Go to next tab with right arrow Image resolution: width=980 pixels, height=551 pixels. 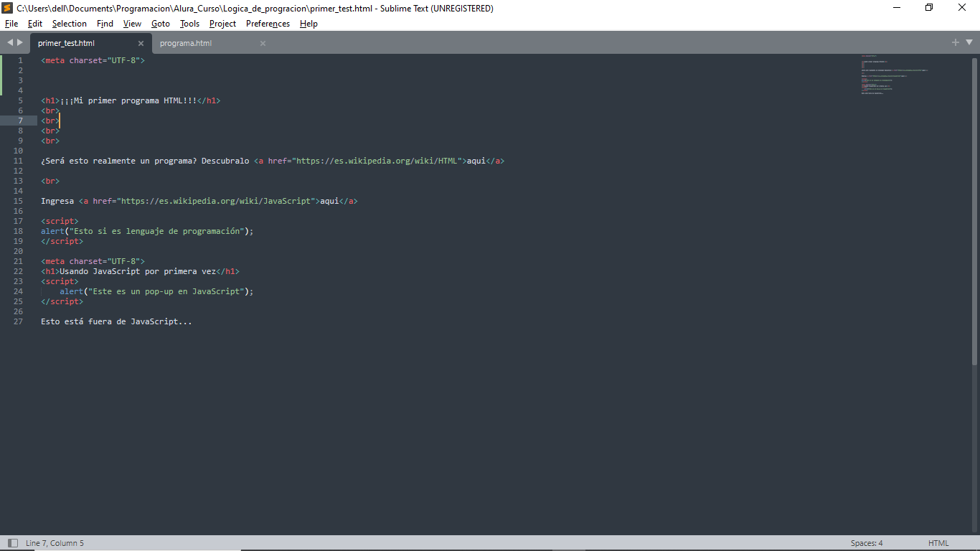(20, 42)
